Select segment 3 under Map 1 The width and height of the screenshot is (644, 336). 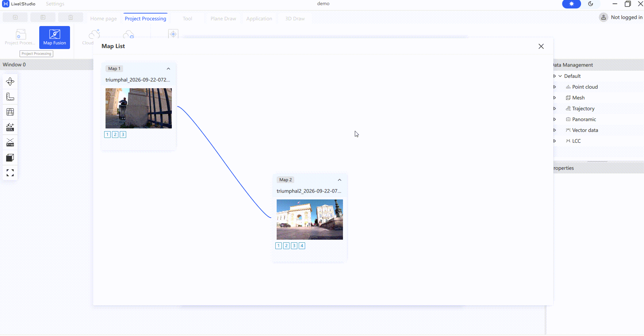click(x=123, y=135)
